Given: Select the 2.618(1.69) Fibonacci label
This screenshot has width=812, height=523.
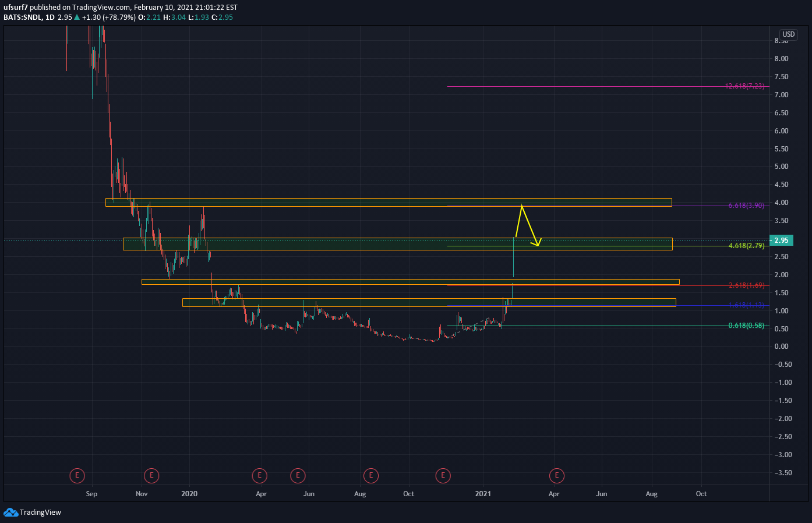Looking at the screenshot, I should (746, 285).
